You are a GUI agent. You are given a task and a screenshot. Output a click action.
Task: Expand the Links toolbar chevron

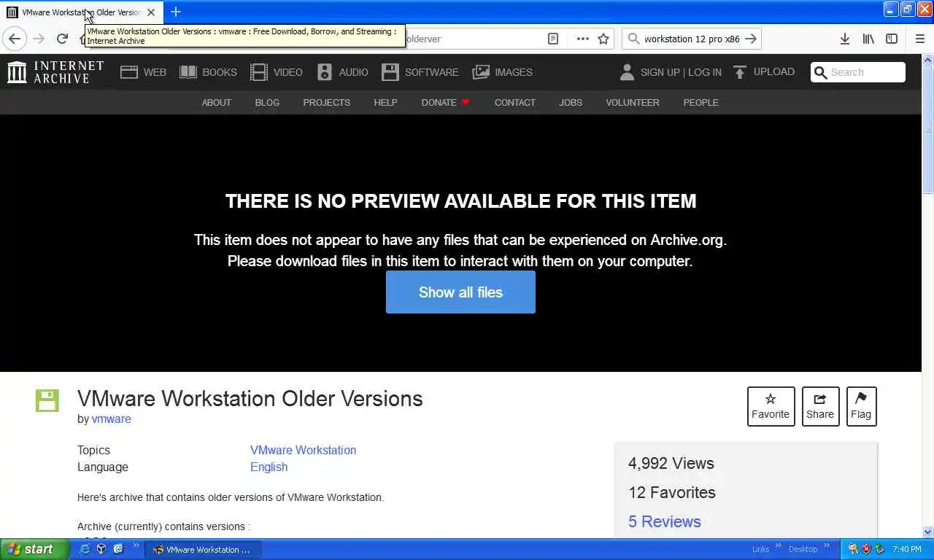[x=778, y=546]
